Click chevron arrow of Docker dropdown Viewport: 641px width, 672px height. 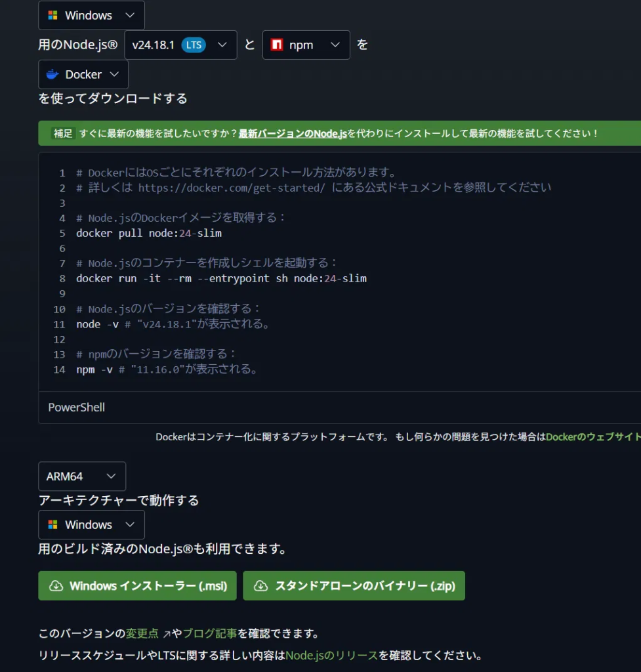(114, 74)
